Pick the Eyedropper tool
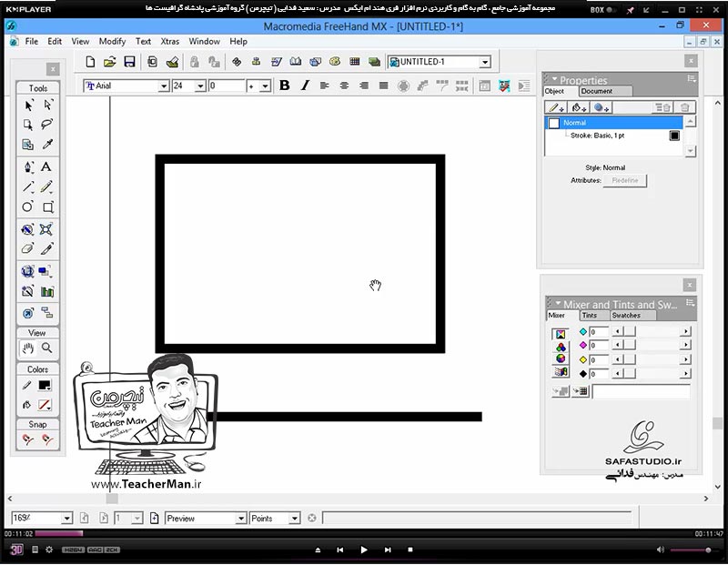 [47, 144]
